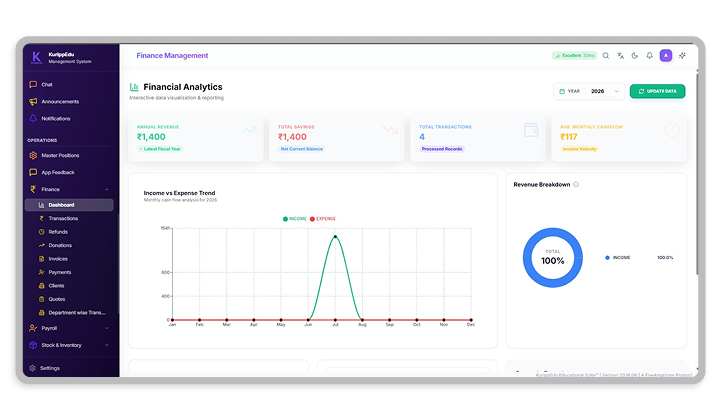Click the Clients icon in submenu
Screen dimensions: 721x420
point(41,286)
